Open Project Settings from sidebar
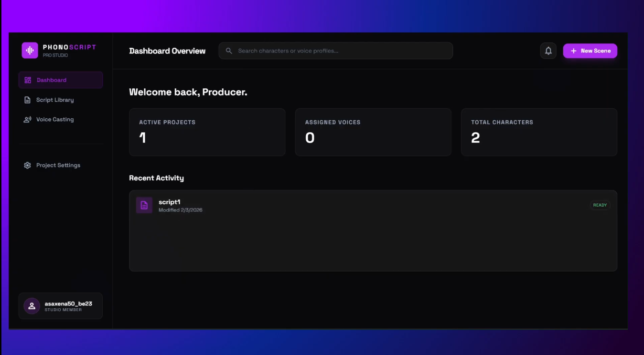This screenshot has height=355, width=644. [x=61, y=165]
